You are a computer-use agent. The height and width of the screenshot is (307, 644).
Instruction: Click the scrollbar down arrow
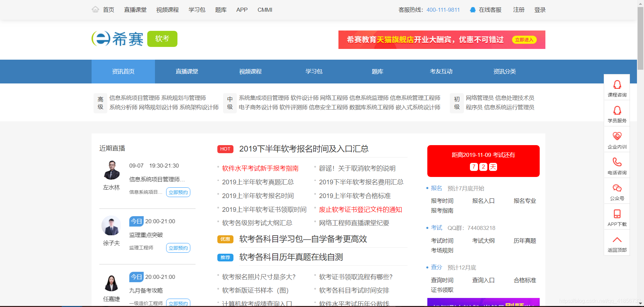pos(640,304)
